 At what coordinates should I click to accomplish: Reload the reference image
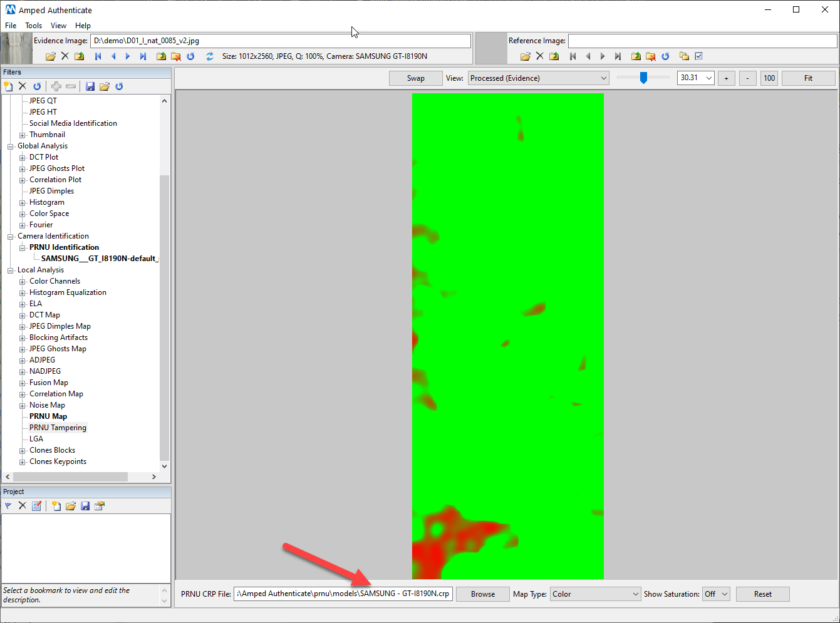tap(666, 56)
